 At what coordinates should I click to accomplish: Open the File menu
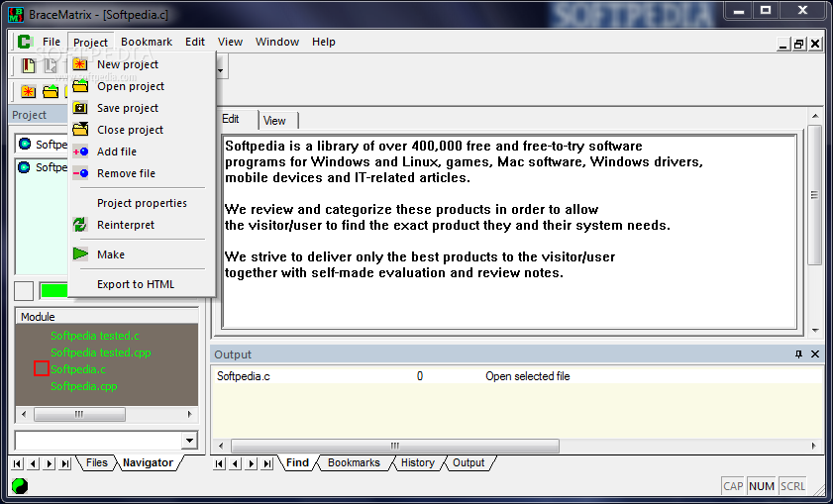click(x=52, y=42)
